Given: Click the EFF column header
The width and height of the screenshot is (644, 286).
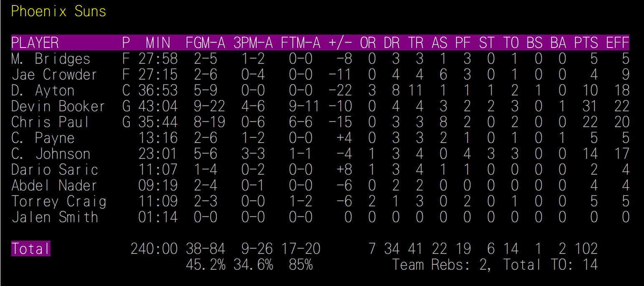Looking at the screenshot, I should 617,43.
